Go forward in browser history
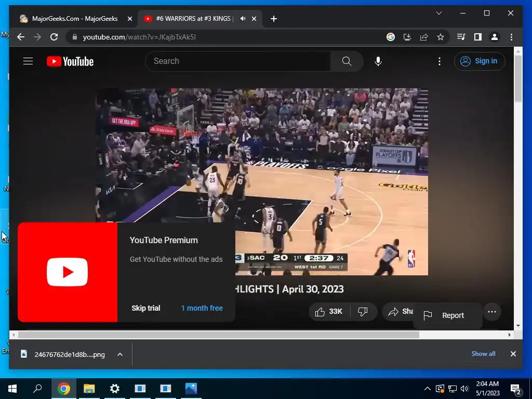 (37, 37)
